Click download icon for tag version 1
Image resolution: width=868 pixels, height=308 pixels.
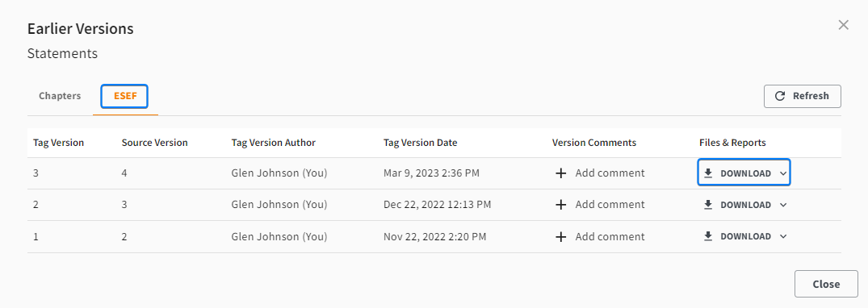pos(708,236)
